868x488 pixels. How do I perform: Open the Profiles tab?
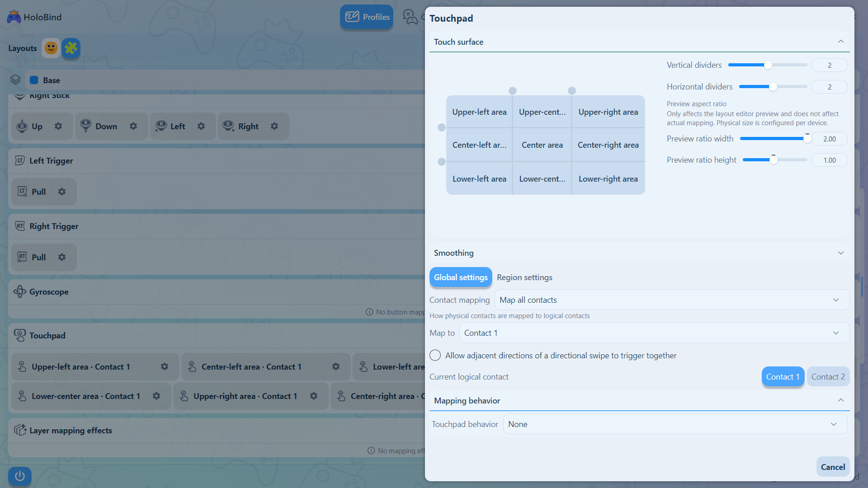pos(367,17)
